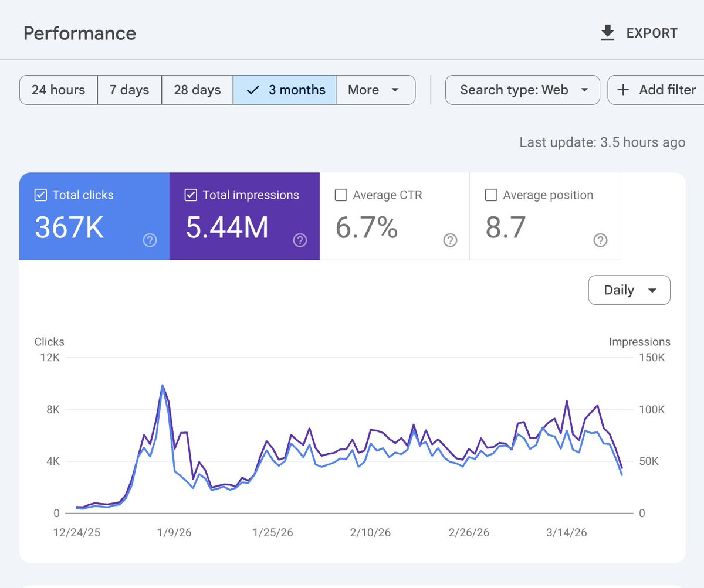The width and height of the screenshot is (704, 588).
Task: Open help for Total clicks metric
Action: click(150, 240)
